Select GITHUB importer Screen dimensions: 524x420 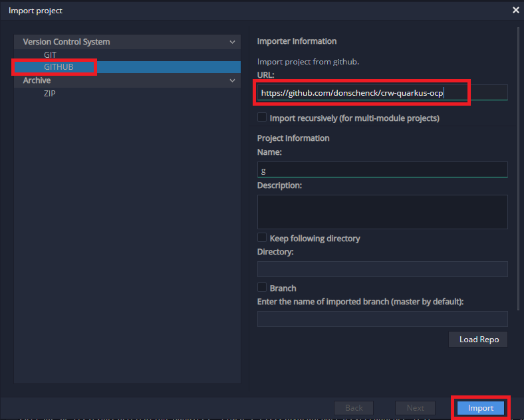point(127,66)
